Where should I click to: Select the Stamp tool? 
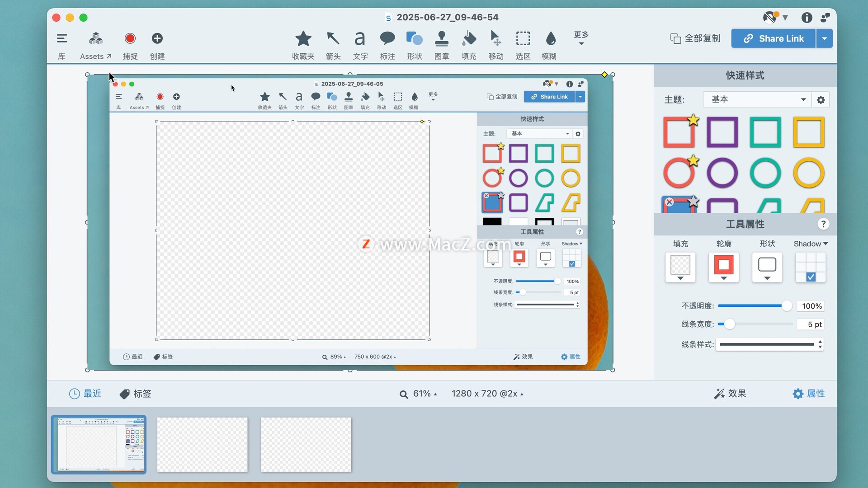pyautogui.click(x=442, y=38)
